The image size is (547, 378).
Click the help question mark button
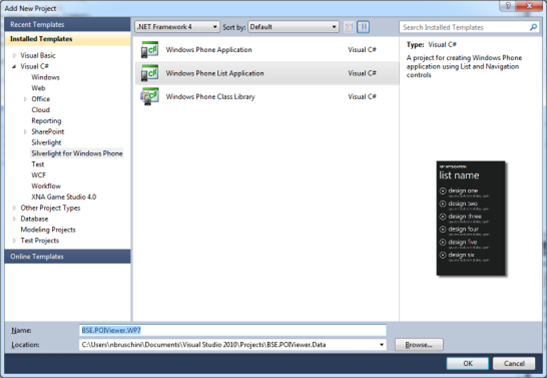(508, 6)
